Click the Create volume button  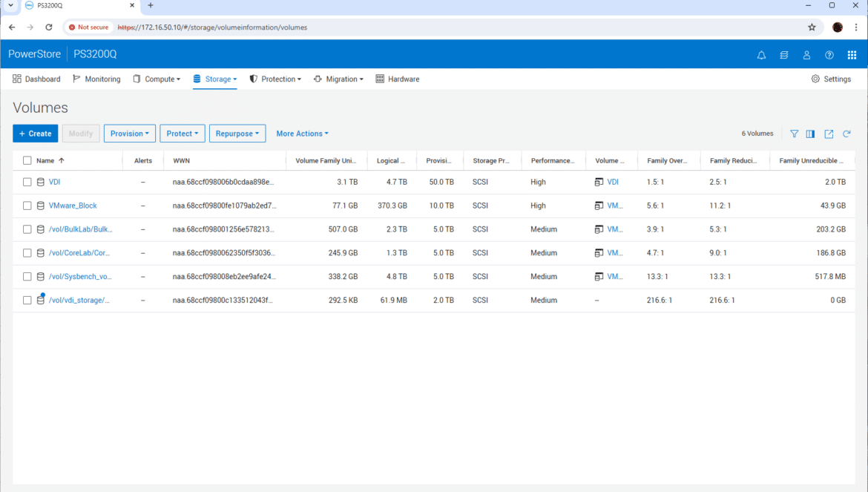click(x=36, y=134)
